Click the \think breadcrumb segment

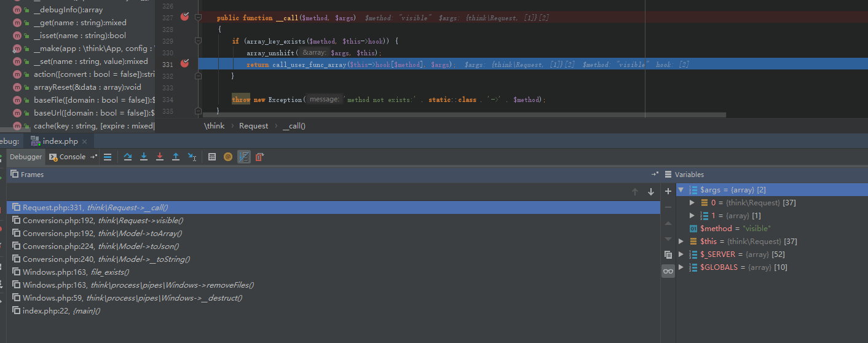pos(215,126)
